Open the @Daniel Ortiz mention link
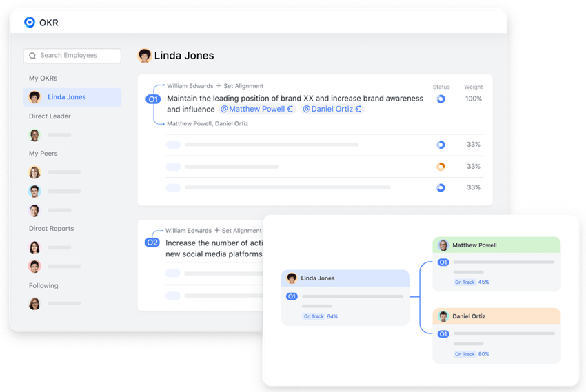The height and width of the screenshot is (392, 586). 328,109
